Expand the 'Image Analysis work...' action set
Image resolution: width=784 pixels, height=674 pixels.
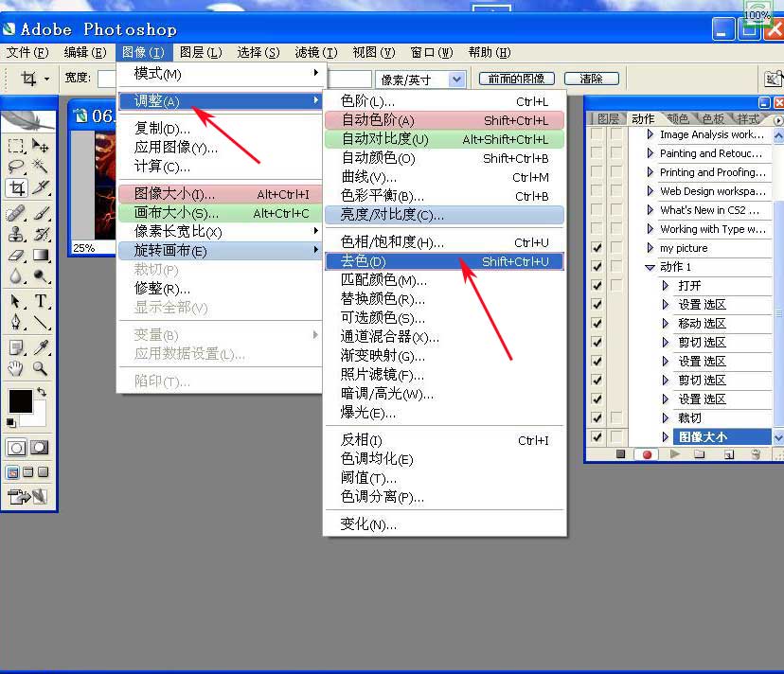(650, 134)
